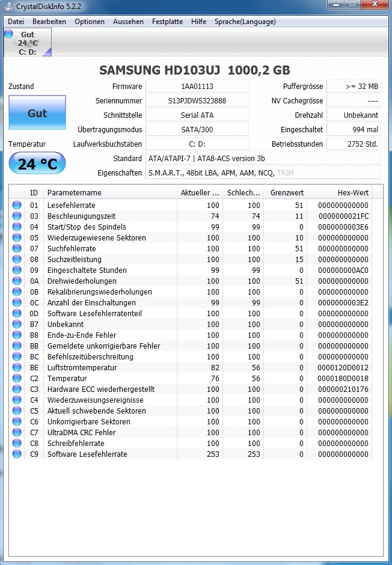Click the status orb for Drehwiederholungen

(x=17, y=281)
